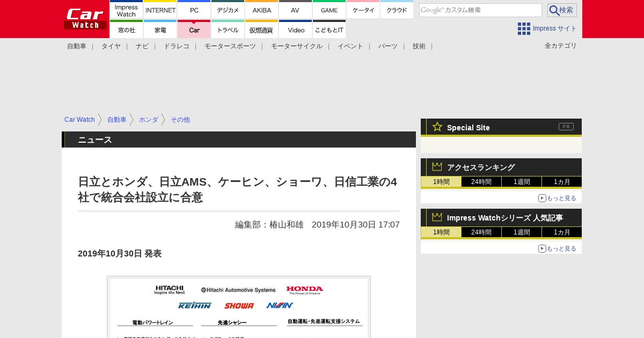Open the 仮想通貨 Watch tab

coord(262,29)
